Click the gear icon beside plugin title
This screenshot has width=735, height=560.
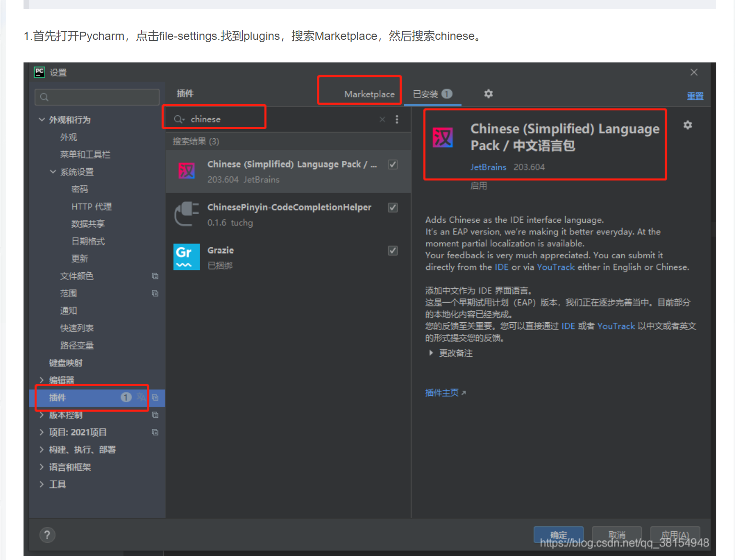(687, 125)
